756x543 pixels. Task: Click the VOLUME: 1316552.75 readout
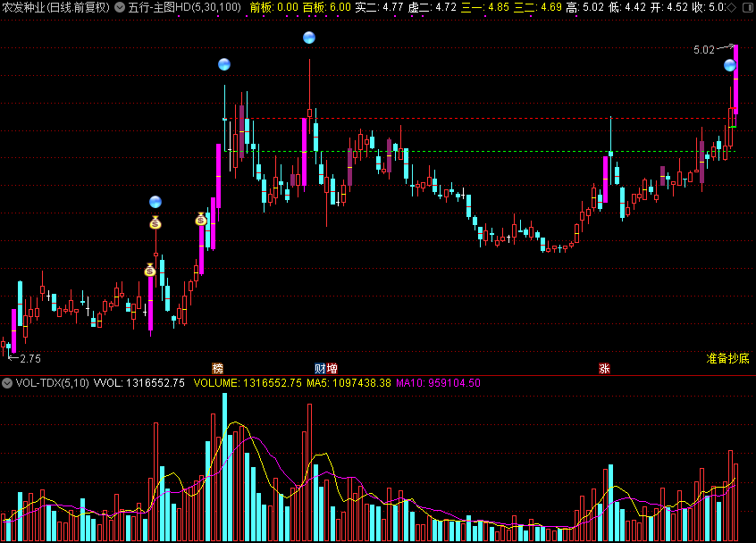[x=248, y=383]
